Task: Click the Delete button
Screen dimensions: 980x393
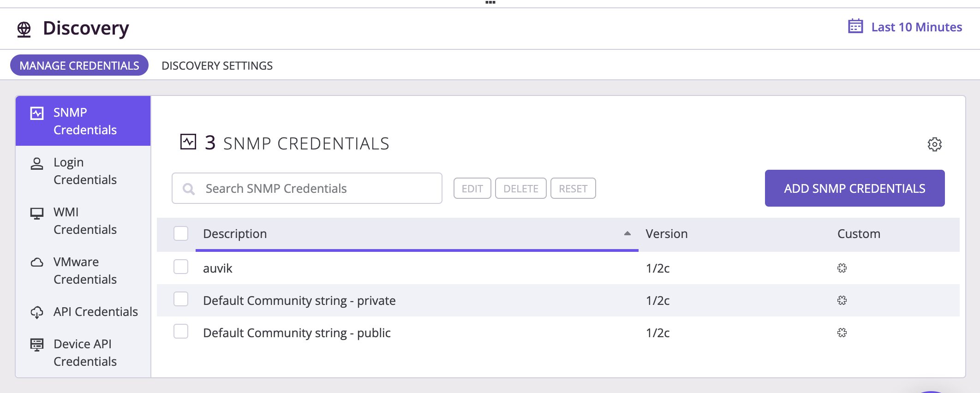Action: [520, 189]
